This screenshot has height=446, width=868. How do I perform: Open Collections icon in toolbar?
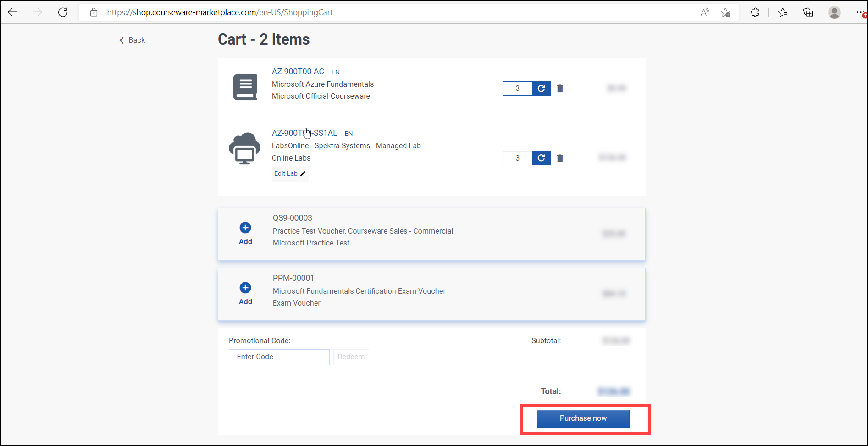tap(808, 12)
